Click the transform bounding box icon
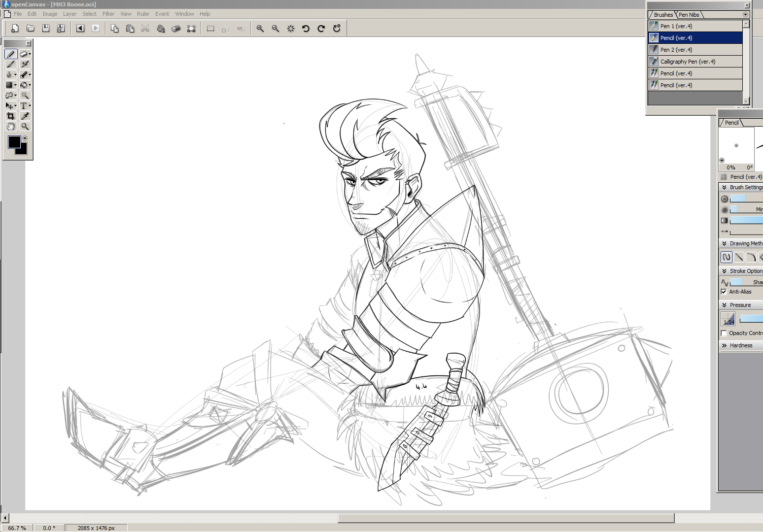The width and height of the screenshot is (763, 532). 191,29
